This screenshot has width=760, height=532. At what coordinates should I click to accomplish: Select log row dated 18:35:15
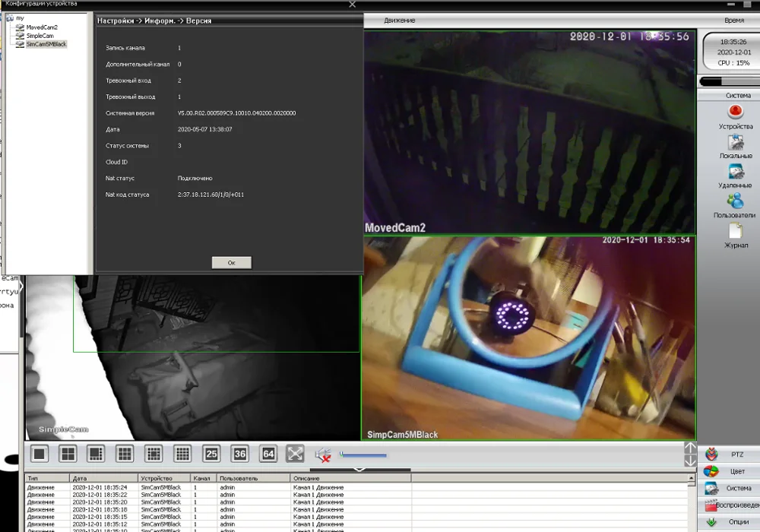(x=356, y=517)
